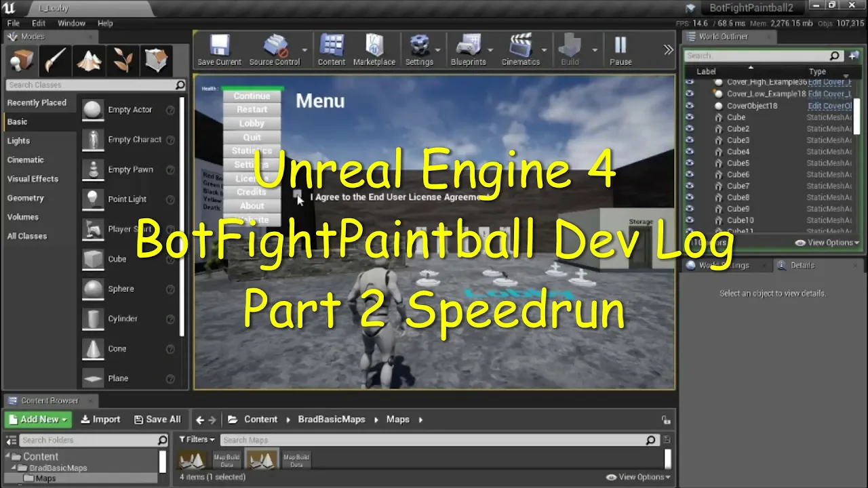Viewport: 868px width, 488px height.
Task: Toggle visibility eye for Cube9 row
Action: [690, 209]
